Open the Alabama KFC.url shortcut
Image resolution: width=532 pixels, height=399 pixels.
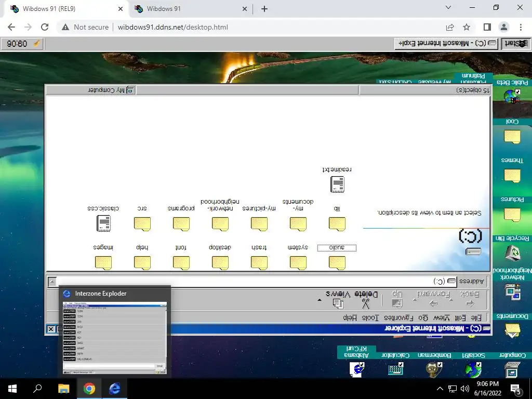coord(357,369)
